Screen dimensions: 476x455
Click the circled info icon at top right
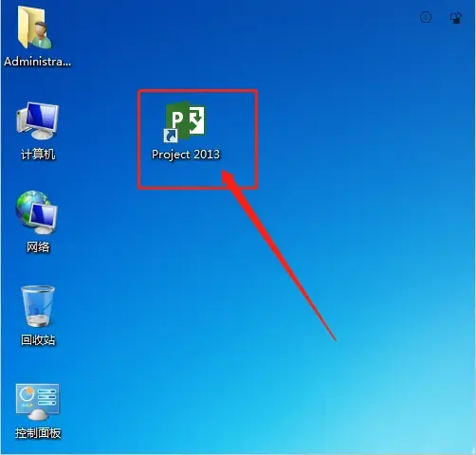pos(426,17)
